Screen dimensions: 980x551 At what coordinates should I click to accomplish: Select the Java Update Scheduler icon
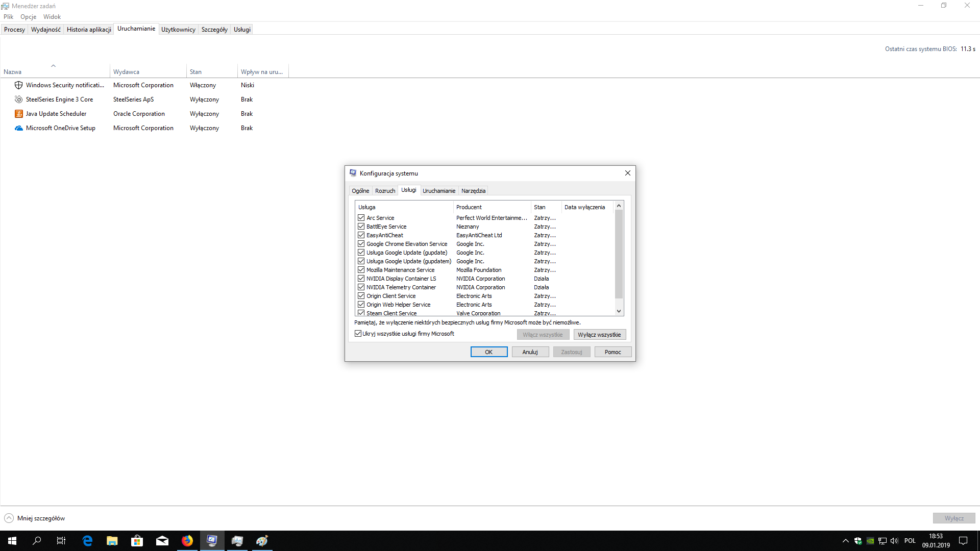point(19,114)
